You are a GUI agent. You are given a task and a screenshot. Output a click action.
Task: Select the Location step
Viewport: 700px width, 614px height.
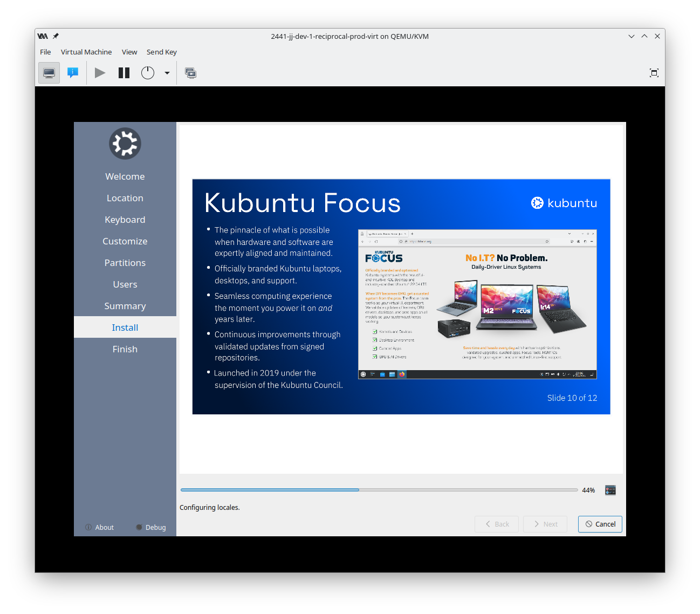tap(125, 198)
